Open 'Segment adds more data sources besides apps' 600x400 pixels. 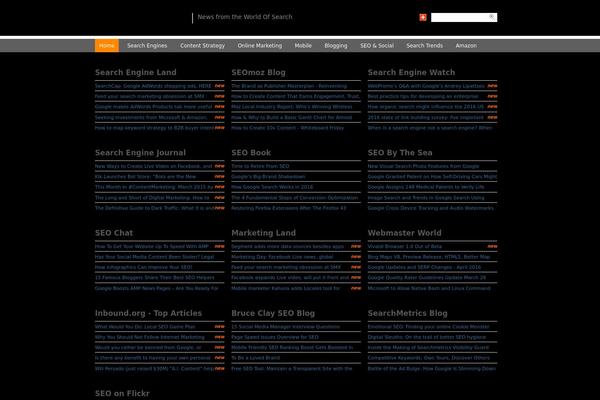(288, 247)
